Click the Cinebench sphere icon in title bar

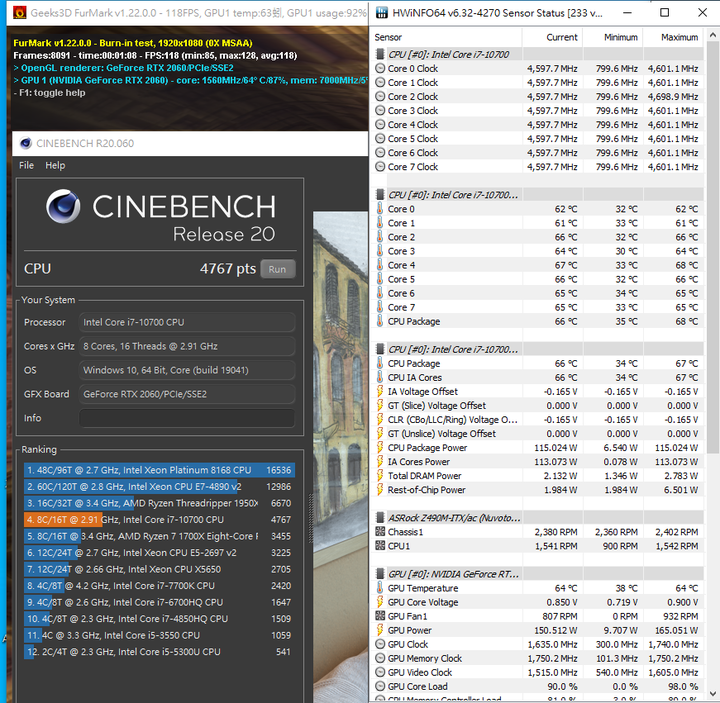[26, 143]
